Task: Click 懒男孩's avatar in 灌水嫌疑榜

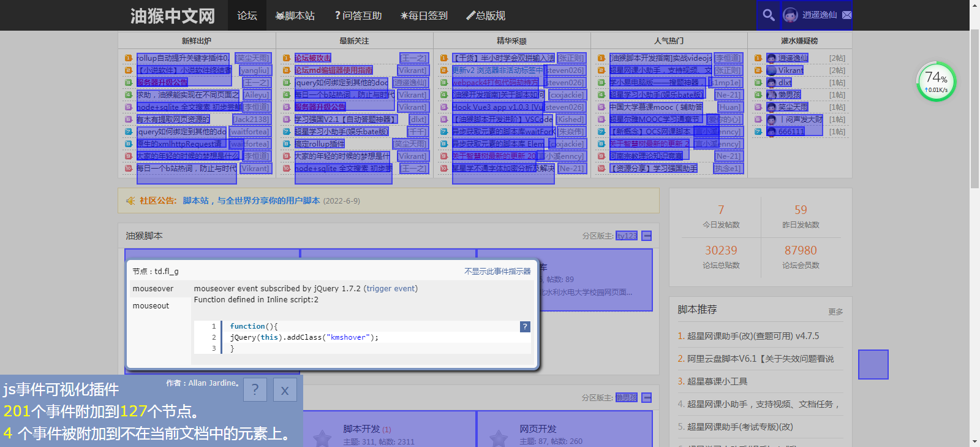Action: click(x=772, y=94)
